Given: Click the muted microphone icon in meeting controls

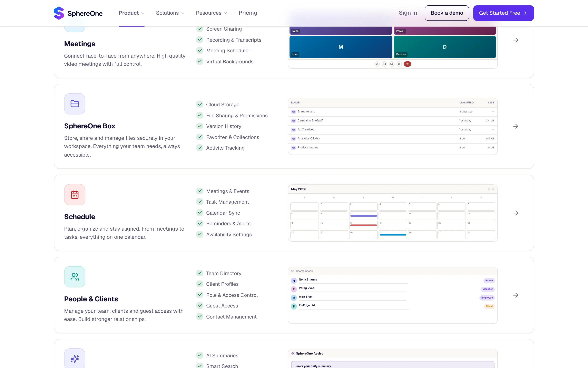Looking at the screenshot, I should (399, 64).
